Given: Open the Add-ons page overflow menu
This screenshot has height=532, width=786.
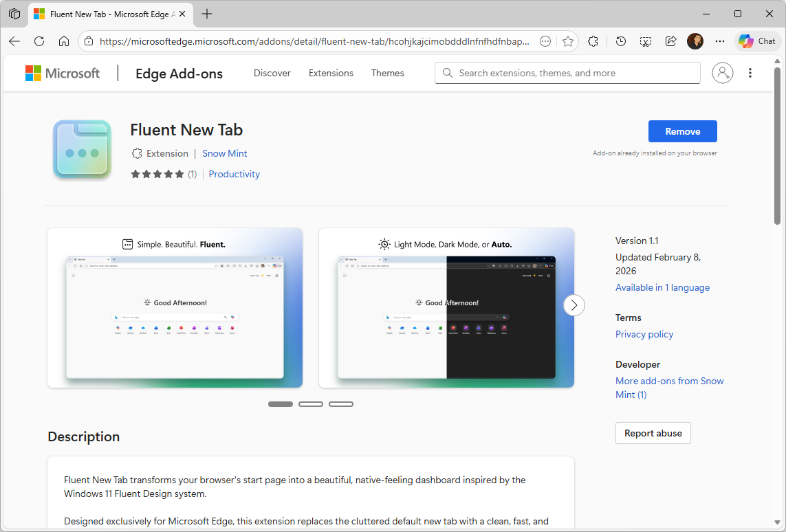Looking at the screenshot, I should tap(750, 73).
